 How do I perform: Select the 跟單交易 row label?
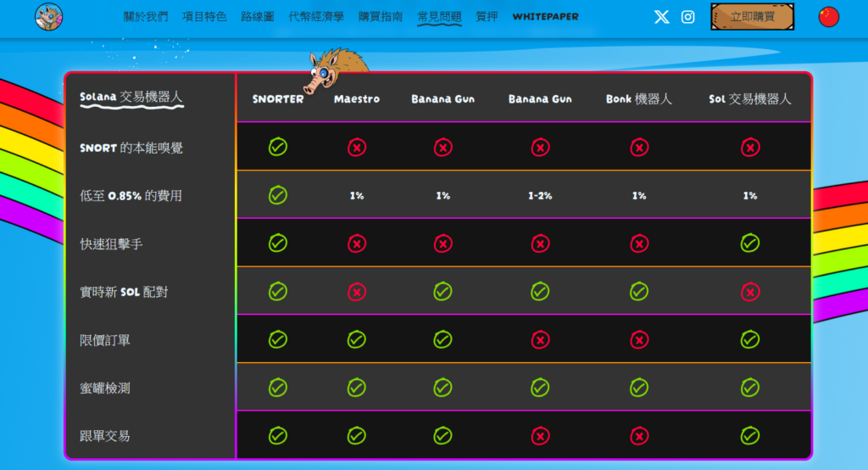(x=104, y=436)
